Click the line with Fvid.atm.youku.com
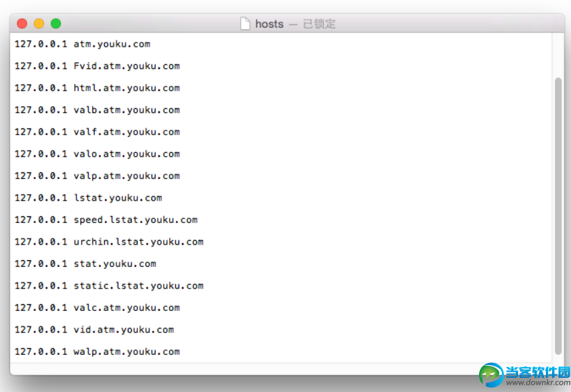Screen dimensions: 571x392 (97, 66)
